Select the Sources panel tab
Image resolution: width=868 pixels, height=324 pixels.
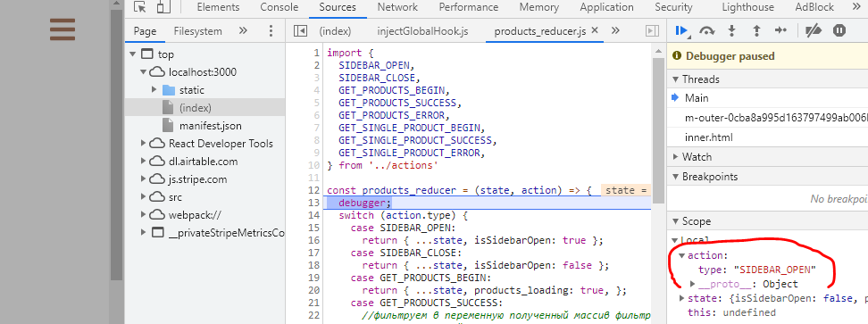[x=338, y=7]
